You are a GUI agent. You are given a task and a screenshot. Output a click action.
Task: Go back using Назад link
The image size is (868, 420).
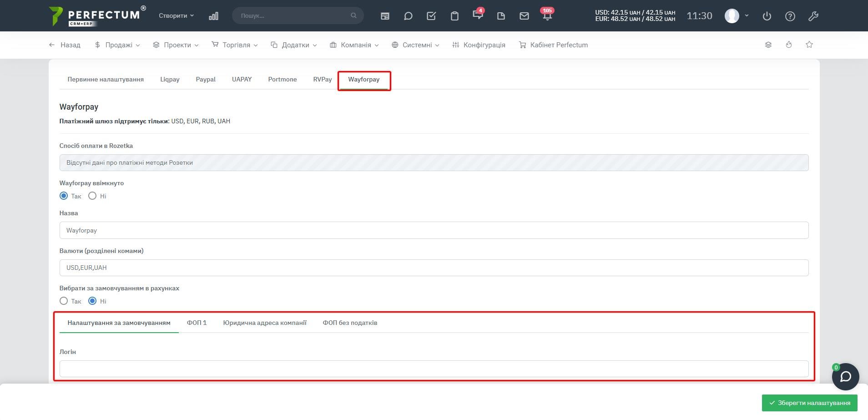point(65,45)
